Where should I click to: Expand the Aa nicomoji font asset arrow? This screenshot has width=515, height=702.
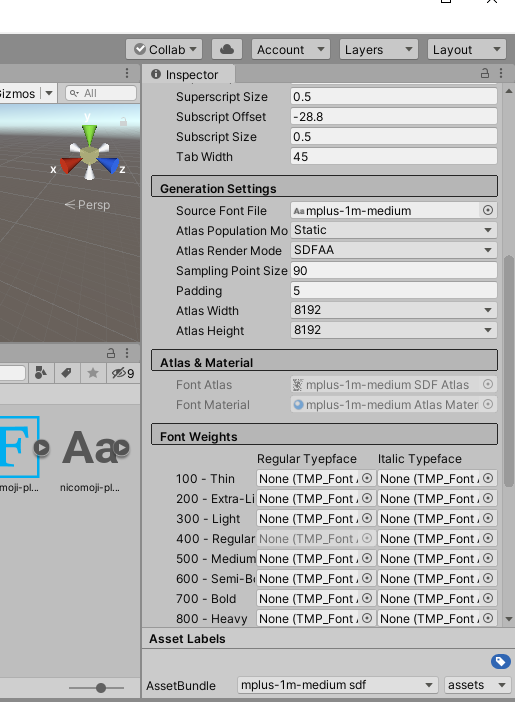(121, 447)
